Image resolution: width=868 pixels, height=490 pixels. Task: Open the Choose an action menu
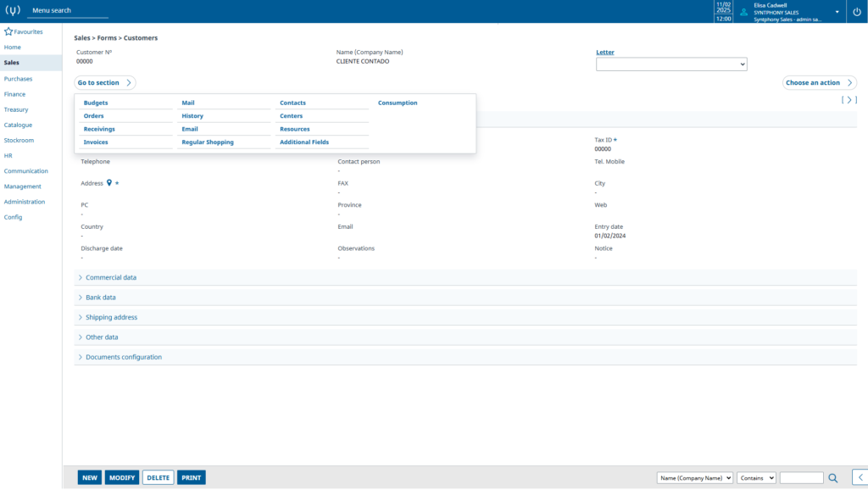pyautogui.click(x=820, y=82)
